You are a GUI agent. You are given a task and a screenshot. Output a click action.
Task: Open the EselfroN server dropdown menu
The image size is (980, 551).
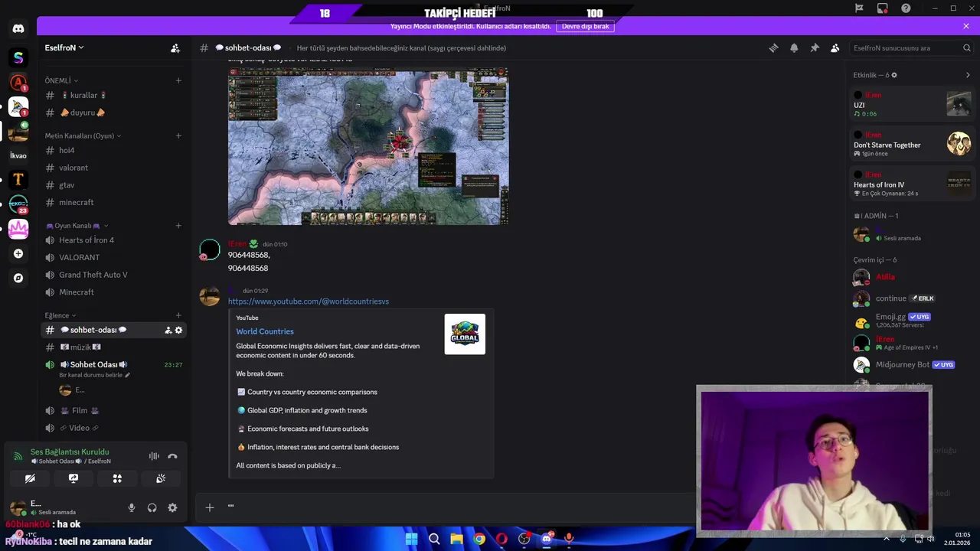pos(64,47)
